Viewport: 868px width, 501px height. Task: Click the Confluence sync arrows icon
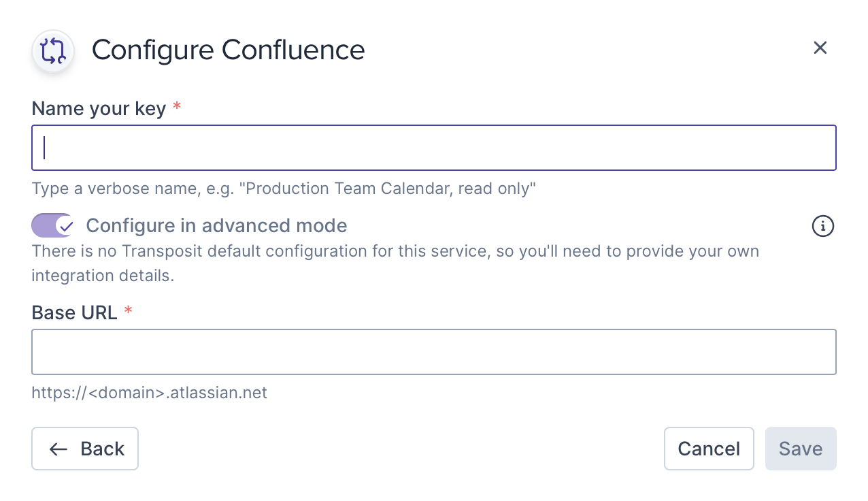[53, 51]
